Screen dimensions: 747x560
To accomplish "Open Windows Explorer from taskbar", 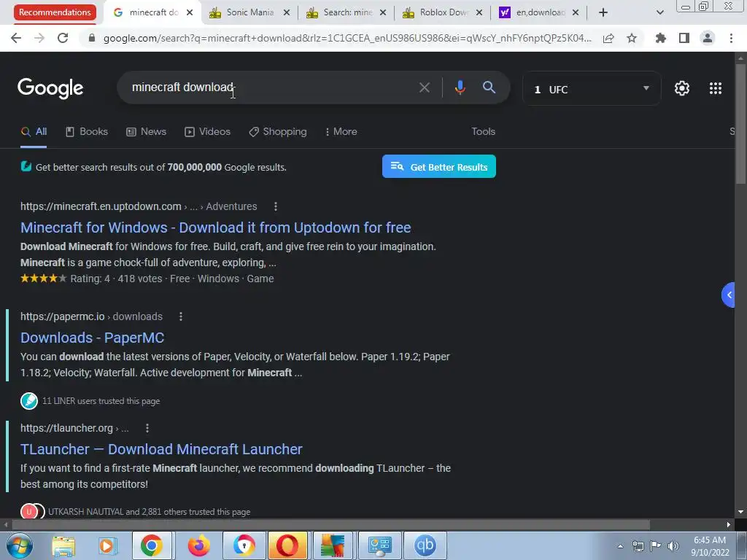I will pos(63,545).
